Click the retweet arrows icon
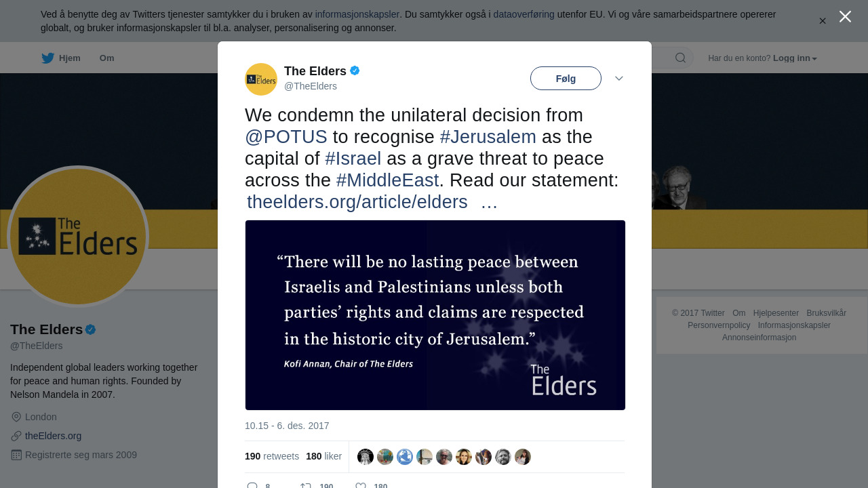Viewport: 868px width, 488px height. (306, 486)
